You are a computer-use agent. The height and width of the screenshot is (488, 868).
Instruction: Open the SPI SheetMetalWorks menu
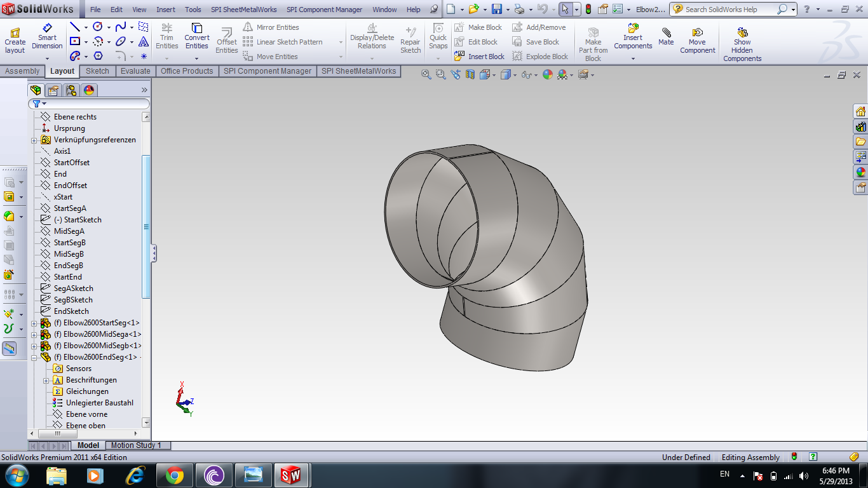243,10
